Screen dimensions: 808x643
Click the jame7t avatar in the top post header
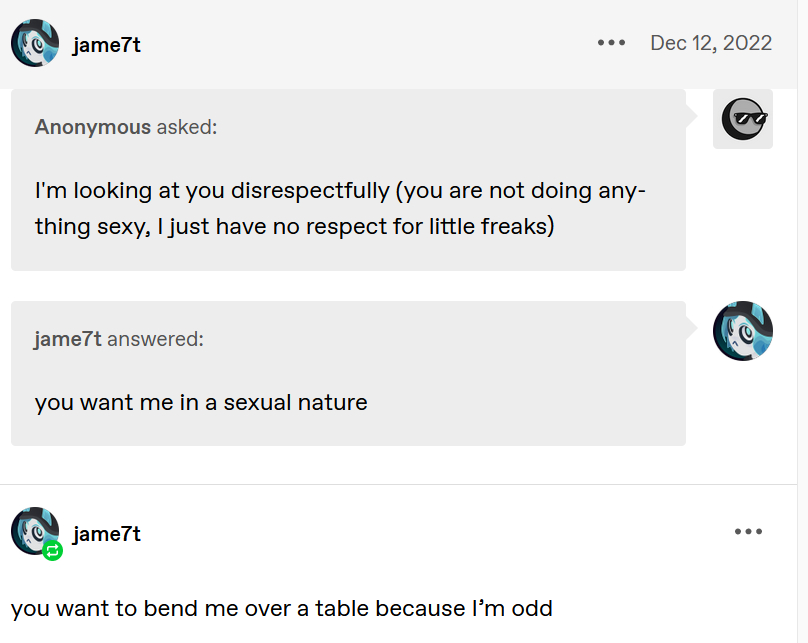(x=35, y=43)
